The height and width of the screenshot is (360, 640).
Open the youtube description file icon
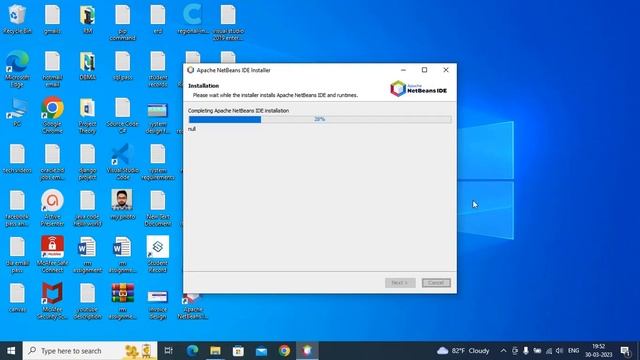click(x=87, y=300)
